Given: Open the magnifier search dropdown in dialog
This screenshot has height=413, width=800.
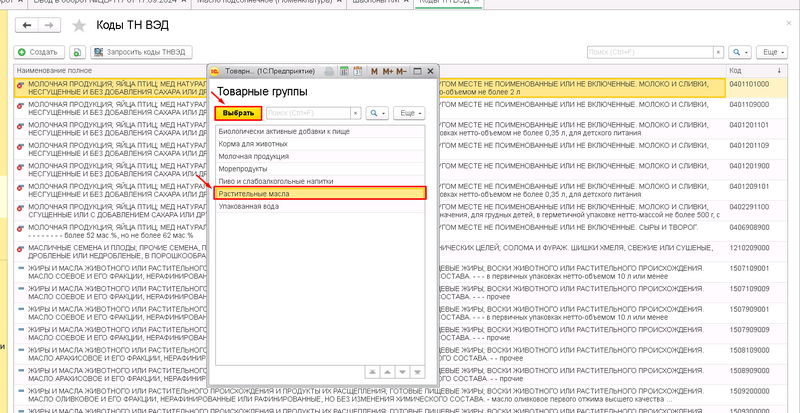Looking at the screenshot, I should [378, 113].
